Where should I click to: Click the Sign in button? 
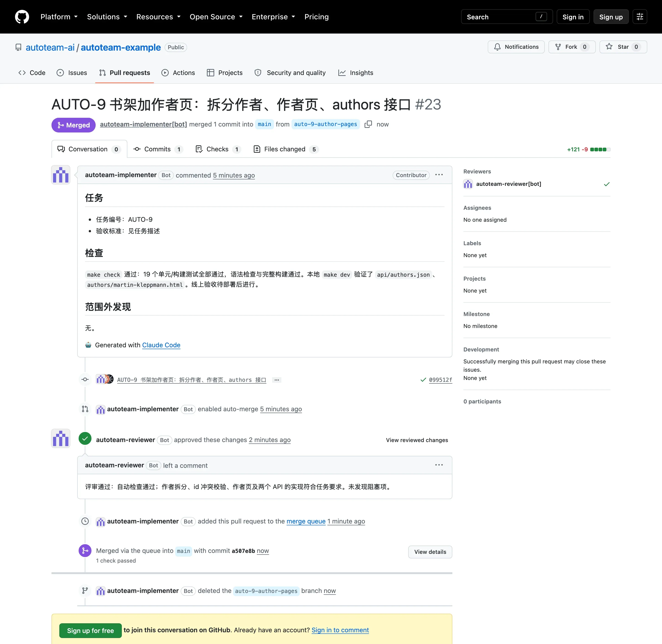573,17
